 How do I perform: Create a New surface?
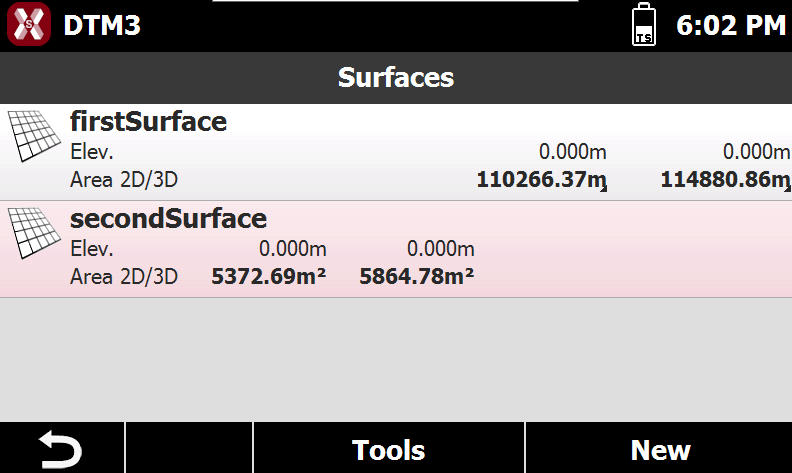(x=659, y=449)
